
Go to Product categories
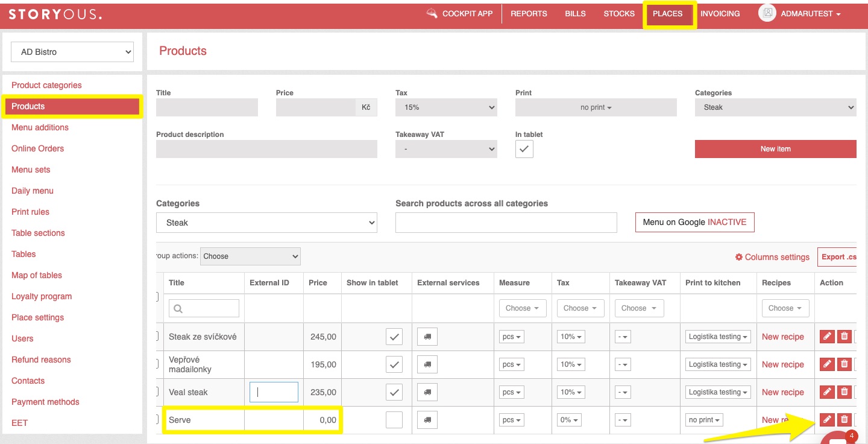click(46, 85)
